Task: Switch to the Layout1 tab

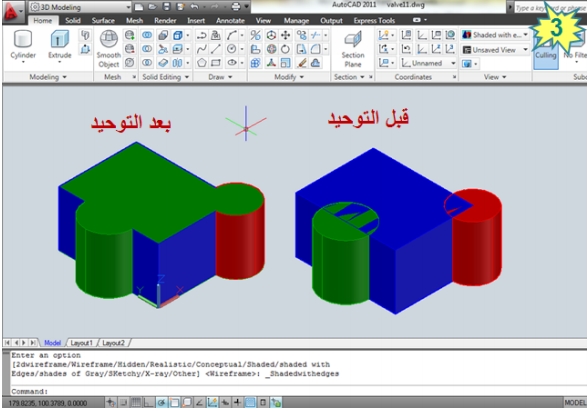Action: pyautogui.click(x=81, y=343)
